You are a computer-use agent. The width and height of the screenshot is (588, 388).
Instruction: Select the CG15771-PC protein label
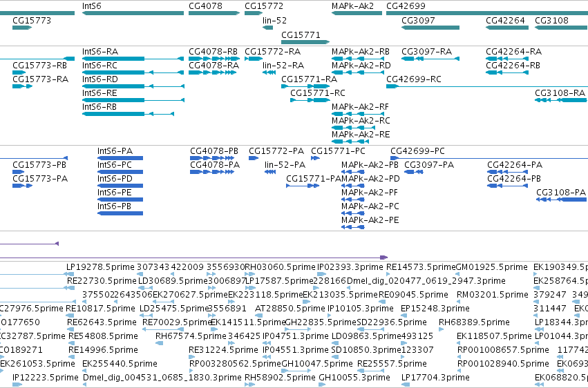click(x=338, y=151)
